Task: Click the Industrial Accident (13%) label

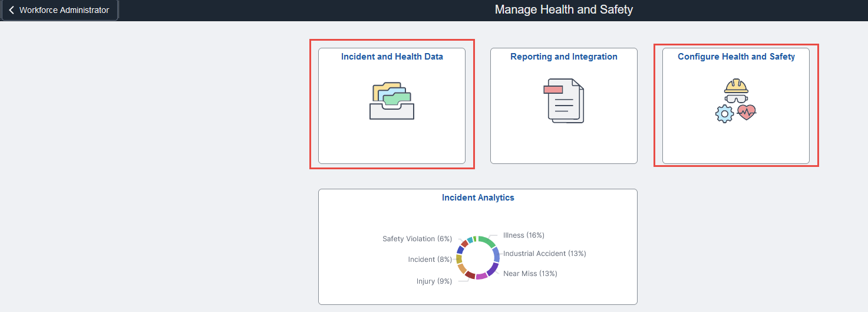Action: [x=544, y=254]
